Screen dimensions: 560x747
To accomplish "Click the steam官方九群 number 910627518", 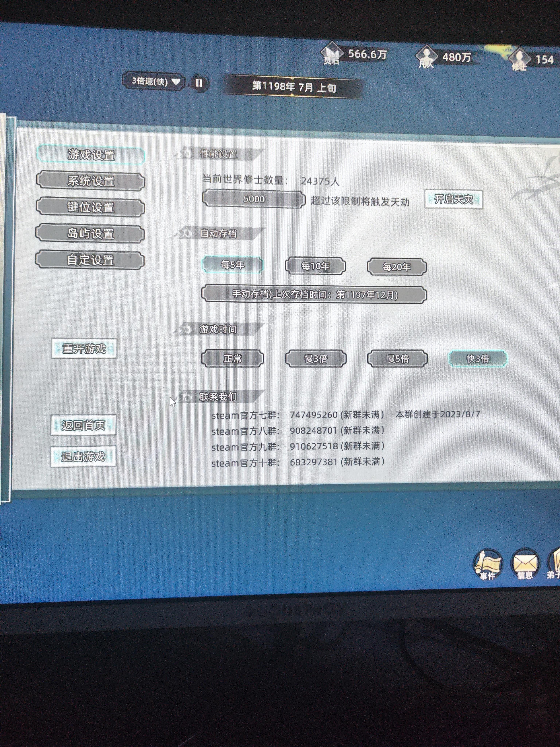I will tap(314, 446).
